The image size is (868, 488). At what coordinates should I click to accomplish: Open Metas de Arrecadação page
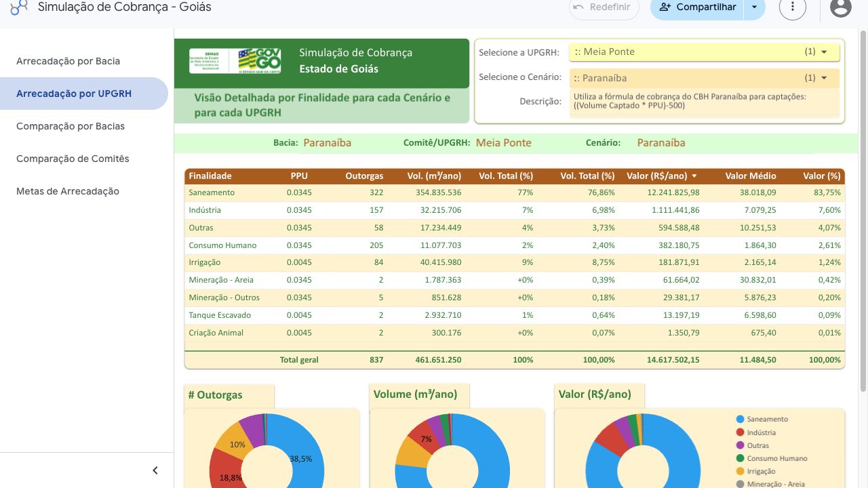(68, 191)
